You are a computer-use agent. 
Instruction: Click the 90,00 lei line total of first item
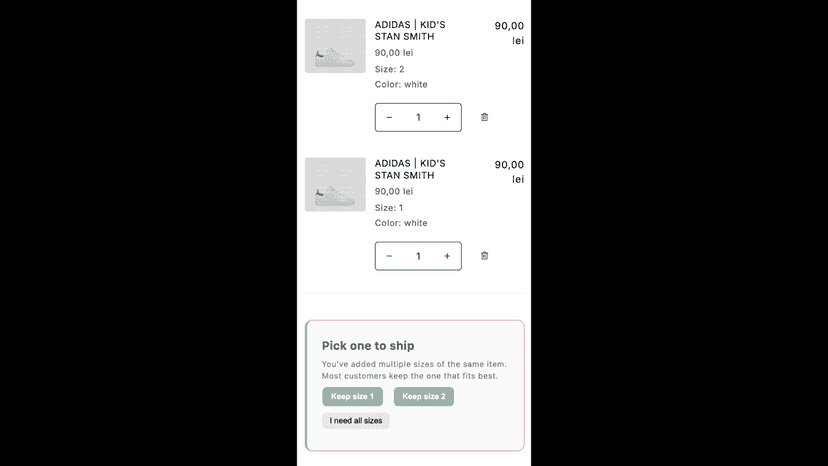[509, 33]
